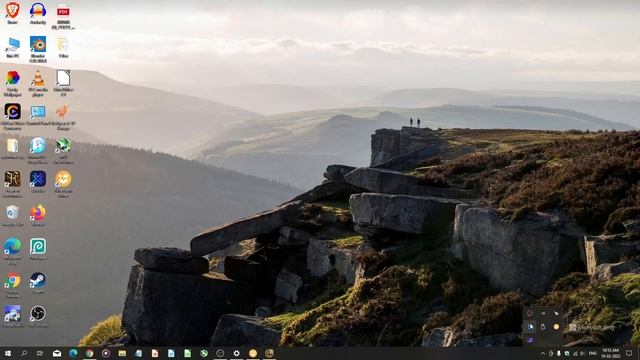Open the green spreadsheet app on taskbar
This screenshot has width=640, height=360.
(x=187, y=353)
